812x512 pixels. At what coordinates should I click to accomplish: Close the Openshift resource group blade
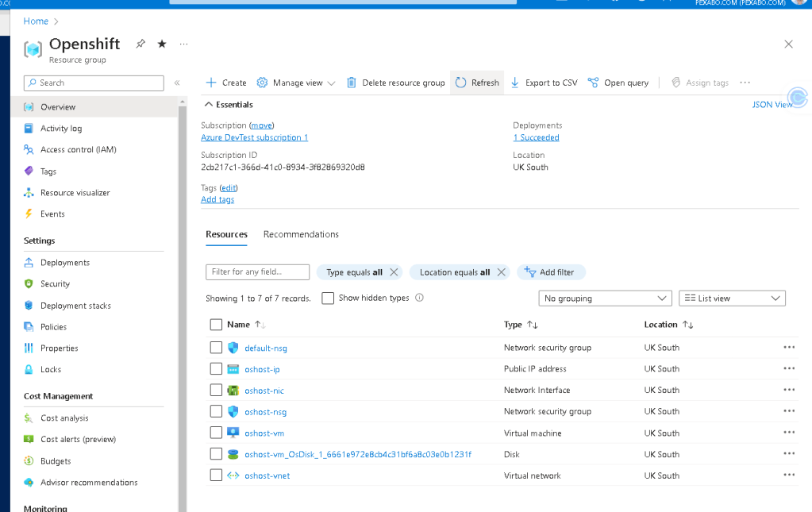[x=788, y=44]
